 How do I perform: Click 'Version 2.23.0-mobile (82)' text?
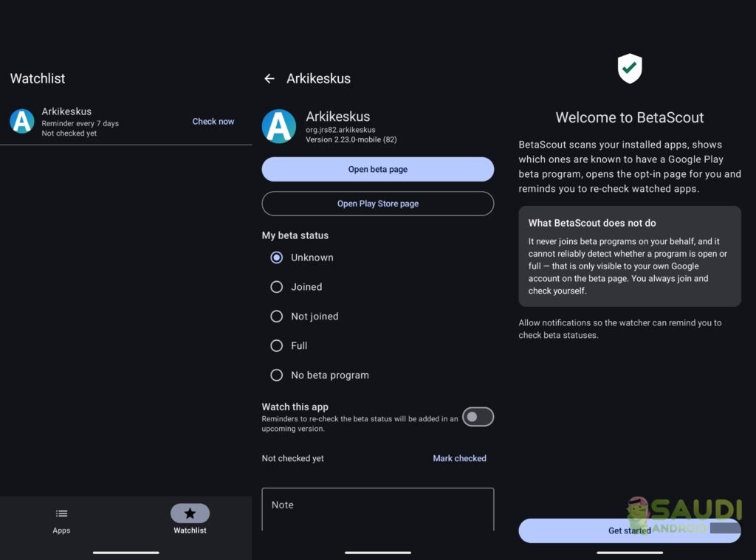tap(351, 139)
